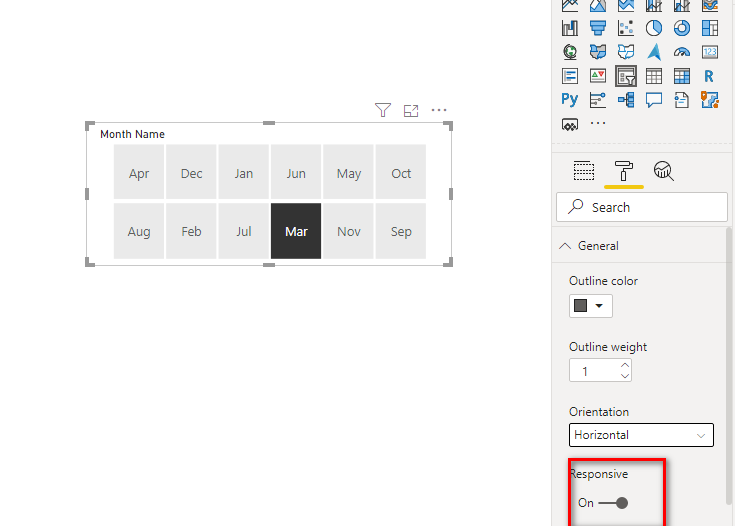735x526 pixels.
Task: Select Oct in the slicer
Action: (401, 173)
